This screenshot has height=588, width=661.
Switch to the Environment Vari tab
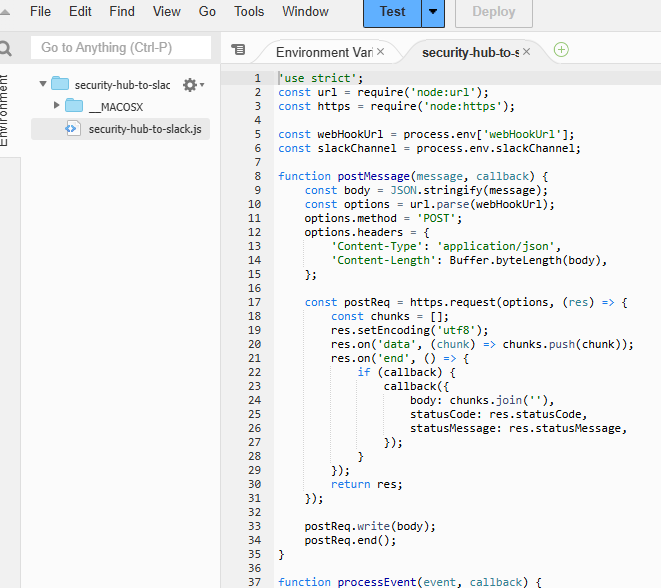(324, 52)
